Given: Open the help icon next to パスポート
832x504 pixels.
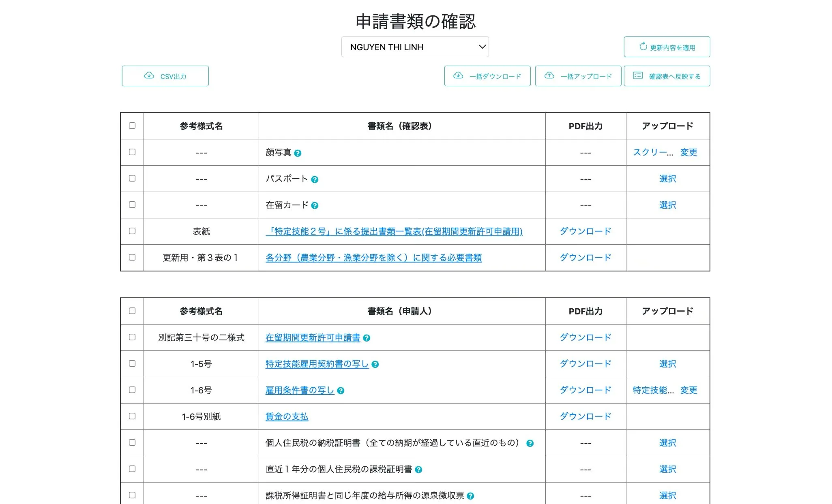Looking at the screenshot, I should click(x=315, y=179).
